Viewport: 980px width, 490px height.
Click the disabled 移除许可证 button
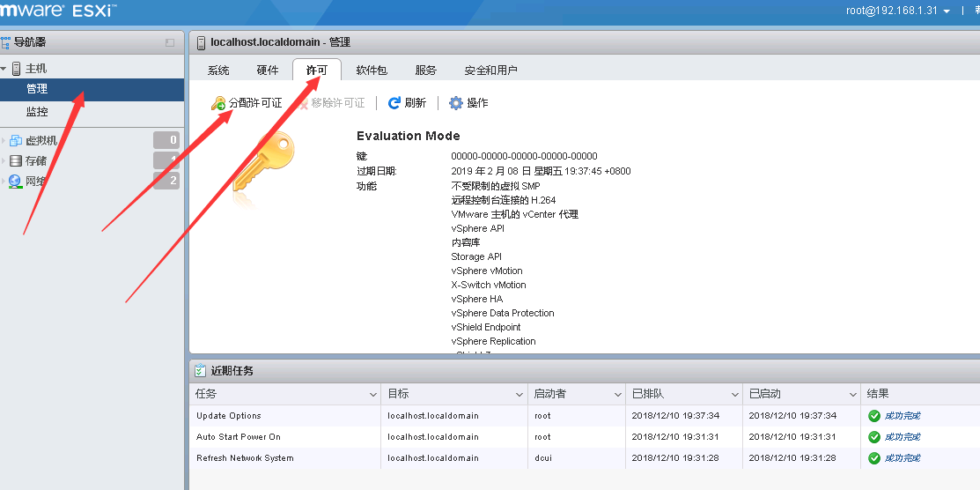(x=331, y=103)
